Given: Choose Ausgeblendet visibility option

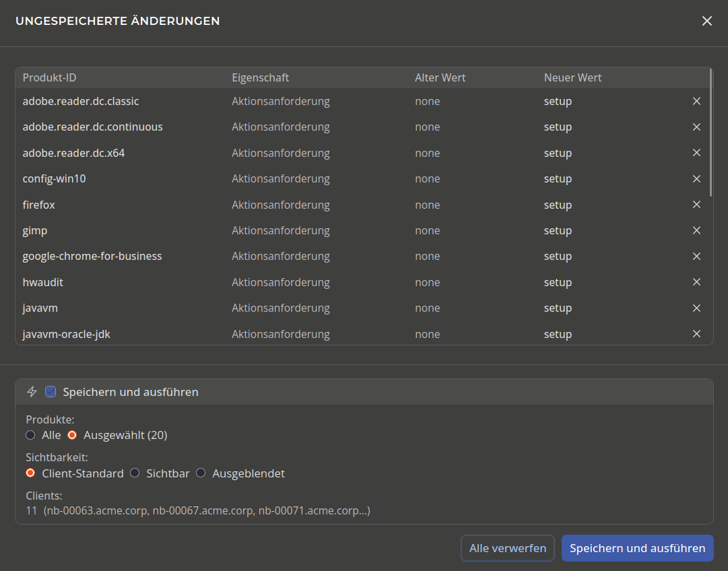Looking at the screenshot, I should coord(201,473).
